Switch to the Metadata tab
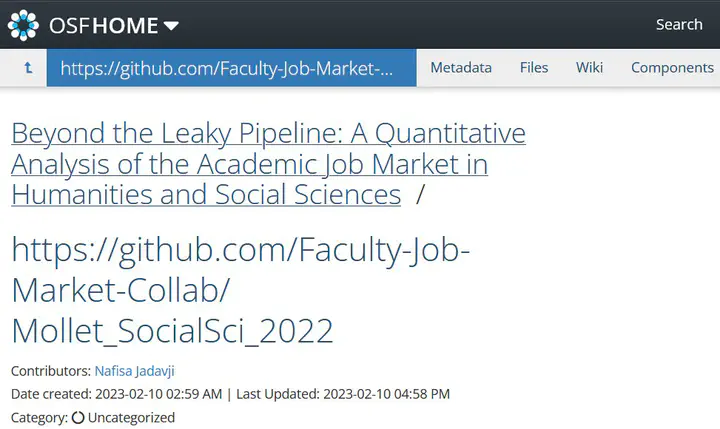Image resolution: width=720 pixels, height=429 pixels. [461, 68]
